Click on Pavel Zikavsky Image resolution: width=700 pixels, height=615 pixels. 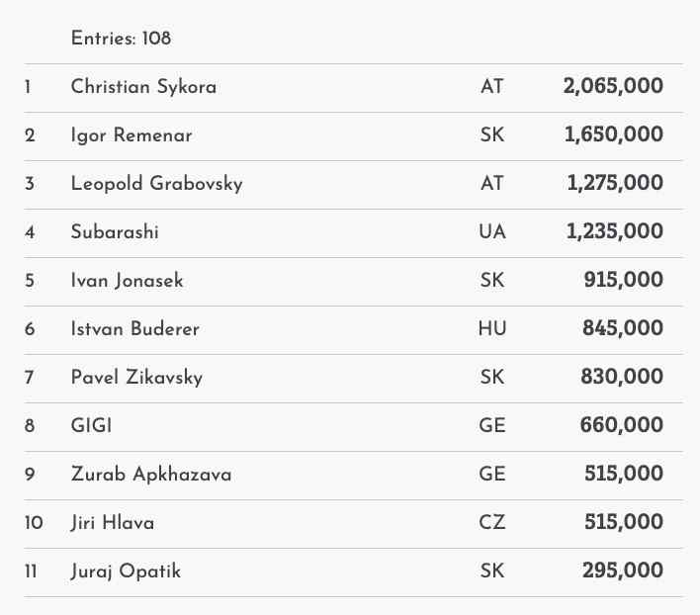136,378
